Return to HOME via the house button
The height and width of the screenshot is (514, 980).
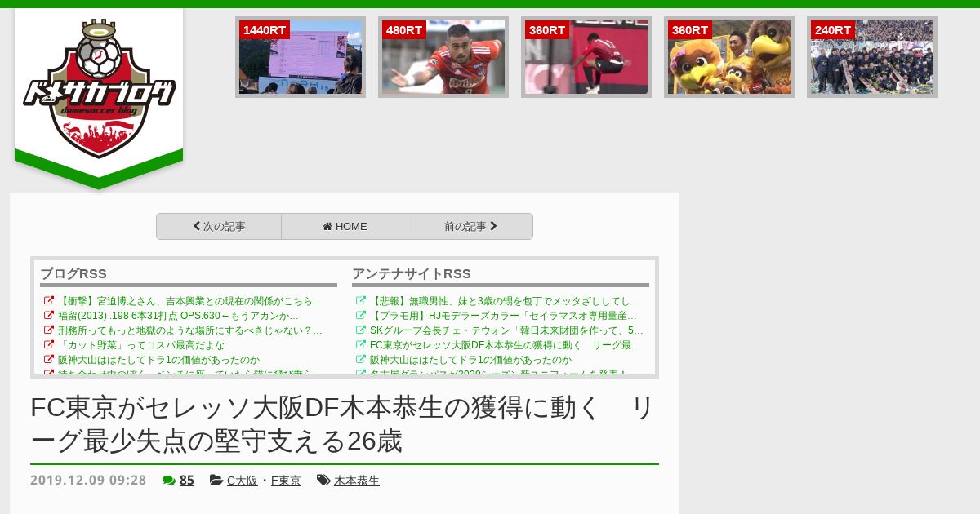pyautogui.click(x=345, y=227)
